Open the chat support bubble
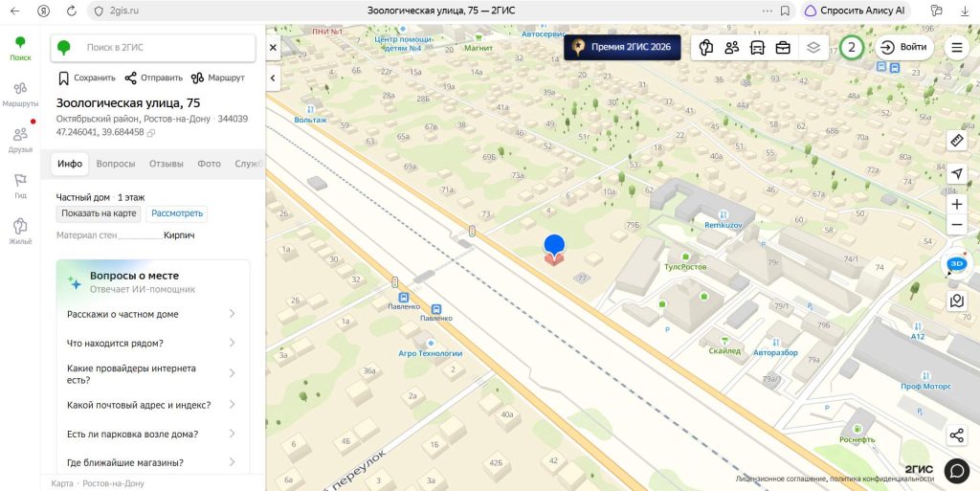 956,471
